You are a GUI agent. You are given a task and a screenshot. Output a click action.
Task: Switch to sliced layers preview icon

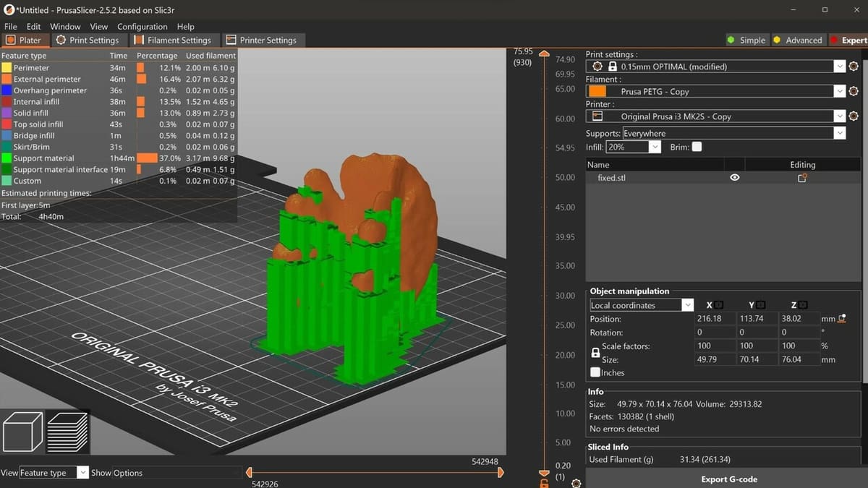[x=68, y=432]
